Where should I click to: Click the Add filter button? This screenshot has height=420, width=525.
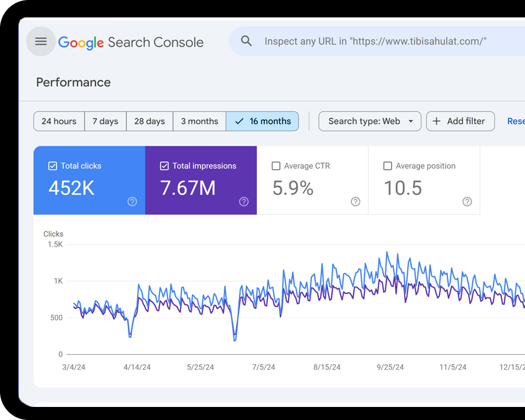click(x=460, y=121)
